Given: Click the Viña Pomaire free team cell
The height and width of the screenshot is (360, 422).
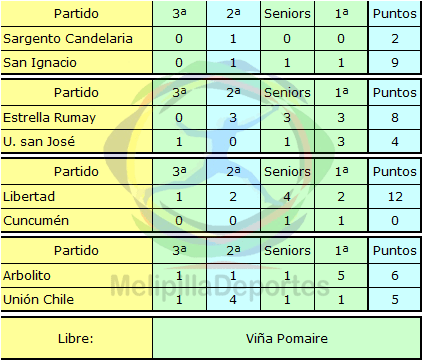Looking at the screenshot, I should pos(287,338).
